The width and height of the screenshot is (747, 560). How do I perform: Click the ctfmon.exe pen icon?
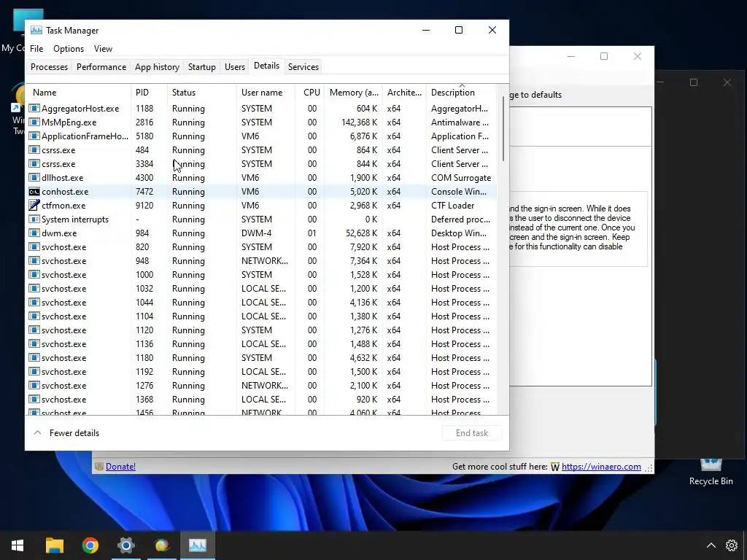click(x=34, y=205)
